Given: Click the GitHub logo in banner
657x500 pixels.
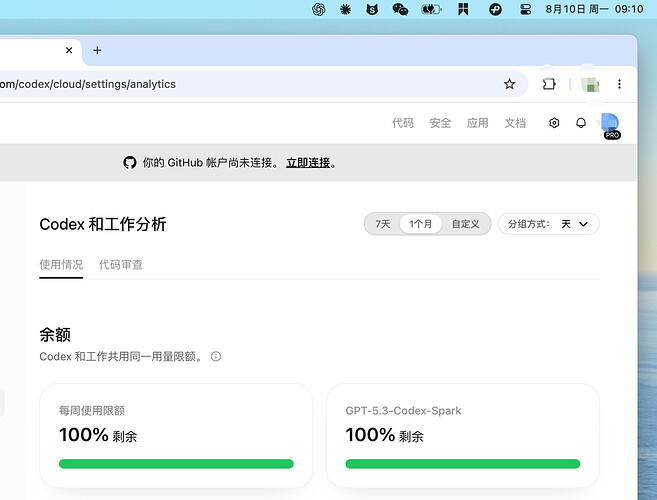Looking at the screenshot, I should 130,163.
